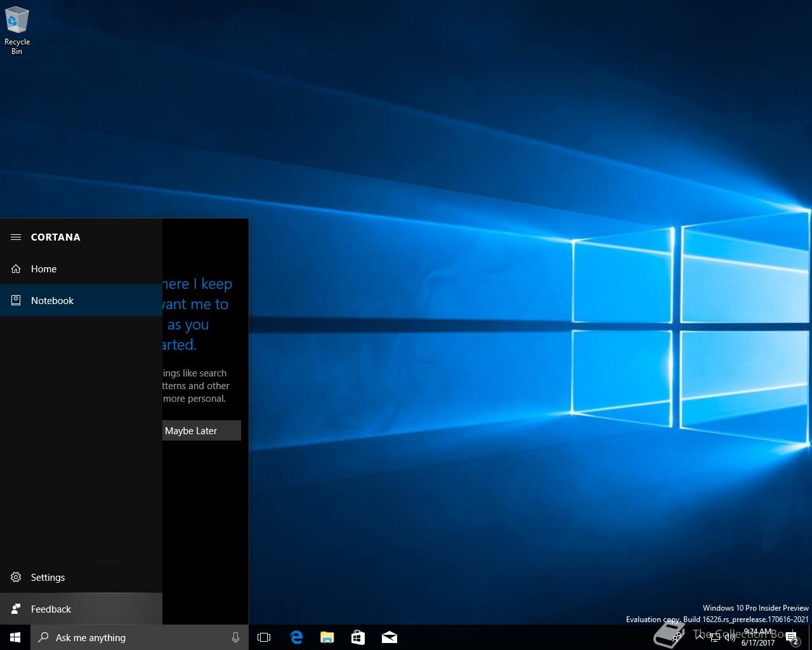Open Cortana Feedback
This screenshot has height=650, width=812.
coord(81,609)
